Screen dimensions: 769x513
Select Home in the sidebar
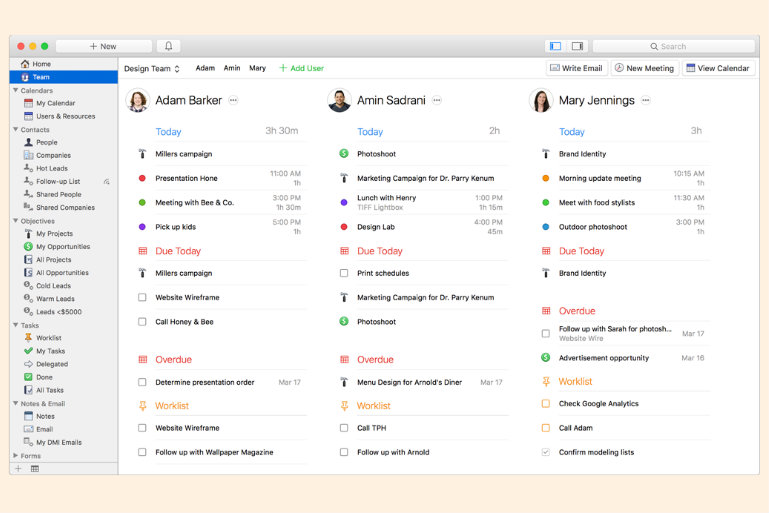41,64
